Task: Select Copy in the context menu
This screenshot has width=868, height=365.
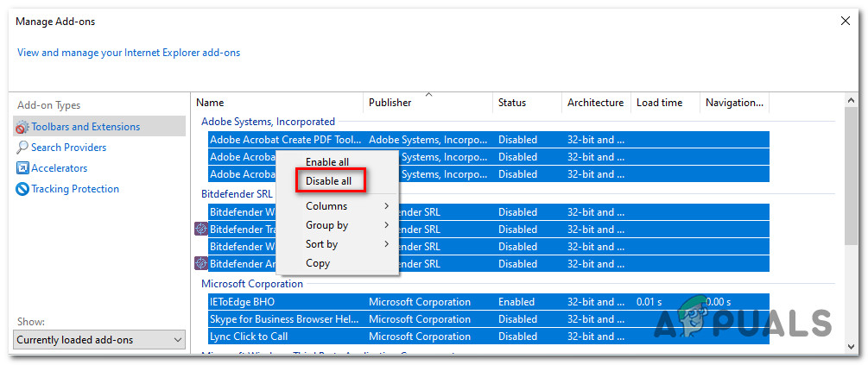Action: [318, 263]
